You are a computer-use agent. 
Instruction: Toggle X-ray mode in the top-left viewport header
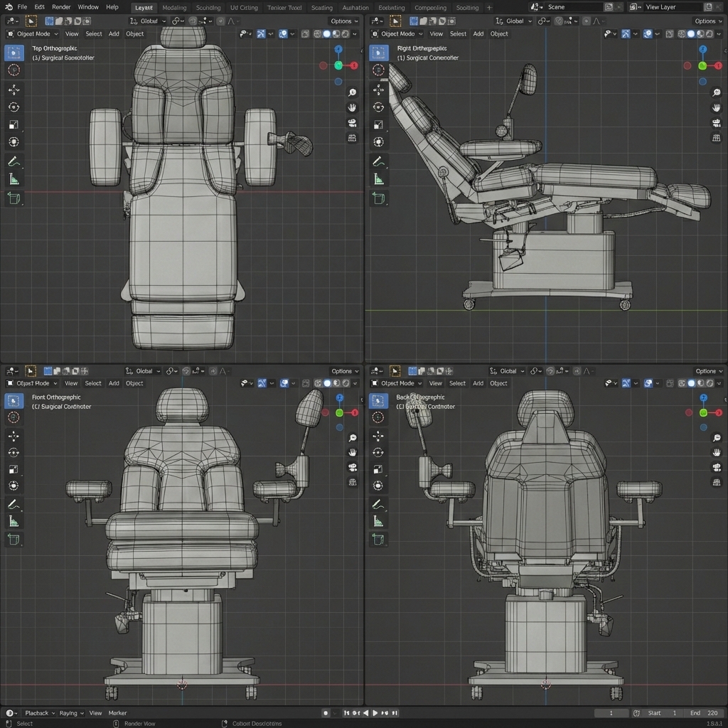point(304,33)
